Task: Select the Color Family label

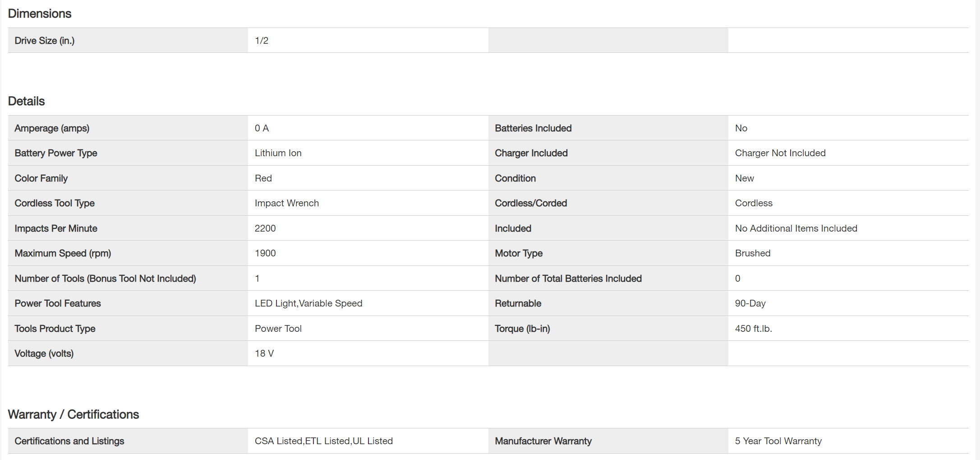Action: [41, 178]
